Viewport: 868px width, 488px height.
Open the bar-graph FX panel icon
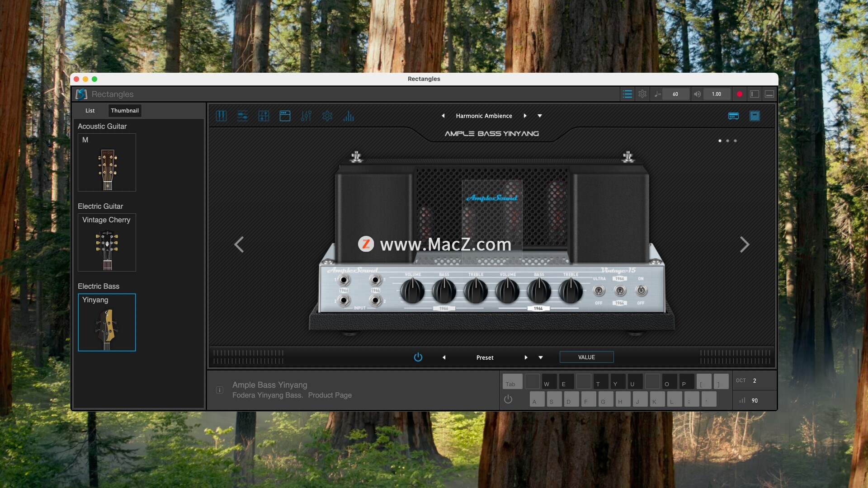coord(349,116)
